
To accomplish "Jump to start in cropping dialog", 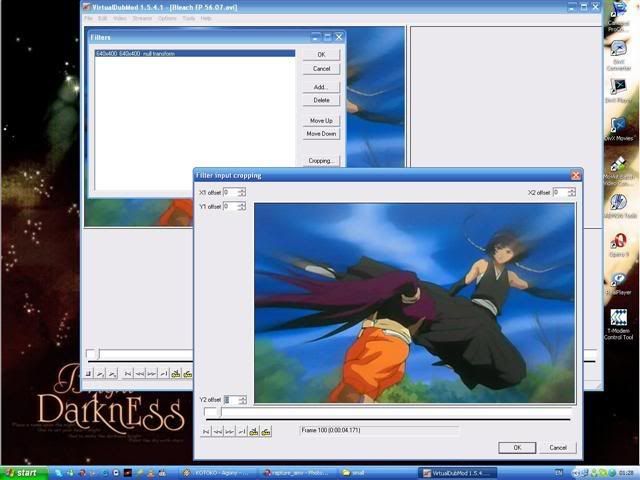I will coord(206,431).
